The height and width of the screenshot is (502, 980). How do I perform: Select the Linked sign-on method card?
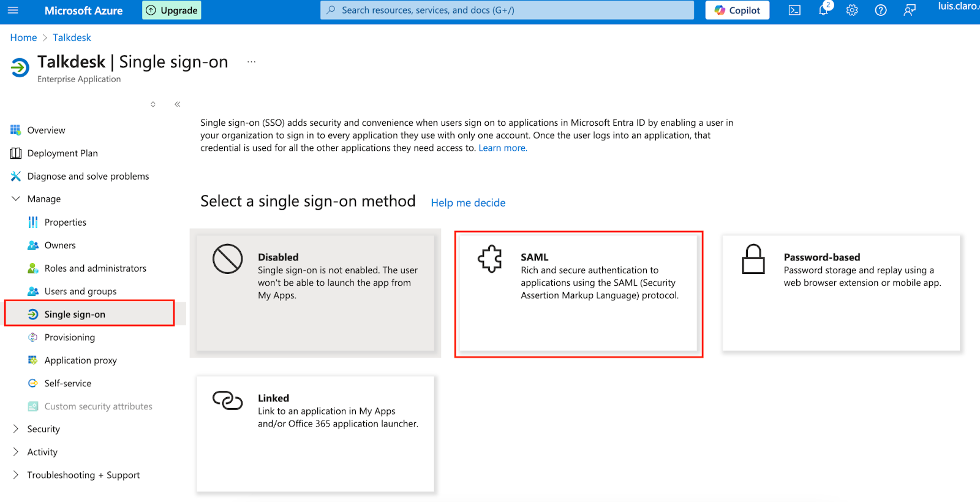point(315,433)
